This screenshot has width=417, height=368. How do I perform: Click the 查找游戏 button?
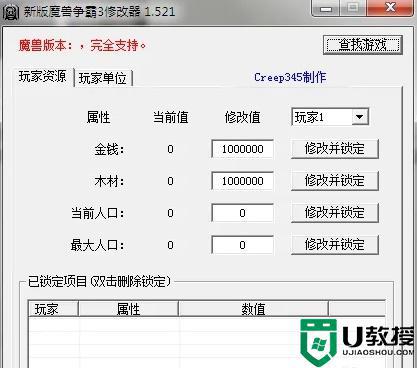click(x=363, y=44)
